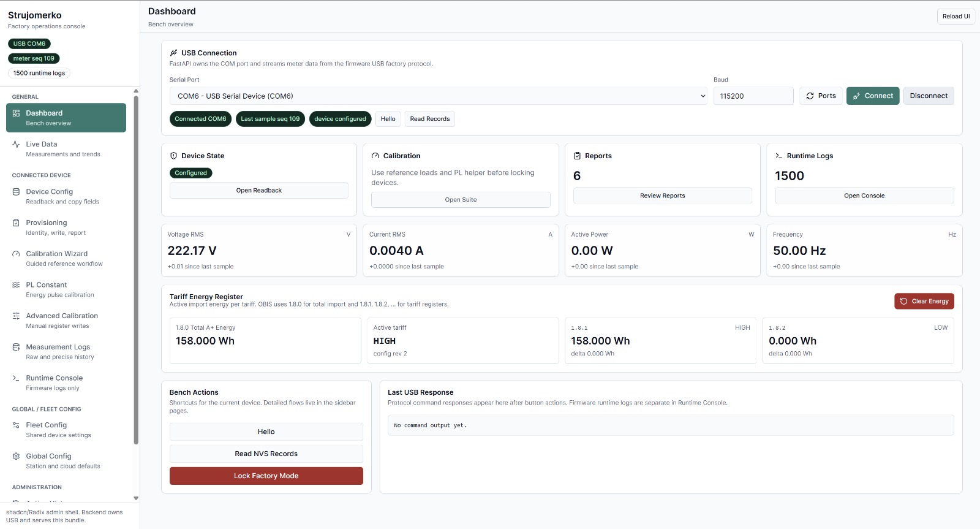Click Clear Energy button

[x=924, y=301]
